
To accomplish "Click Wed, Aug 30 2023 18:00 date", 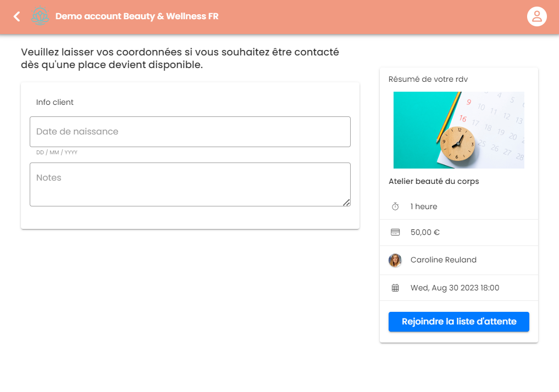I will click(455, 288).
